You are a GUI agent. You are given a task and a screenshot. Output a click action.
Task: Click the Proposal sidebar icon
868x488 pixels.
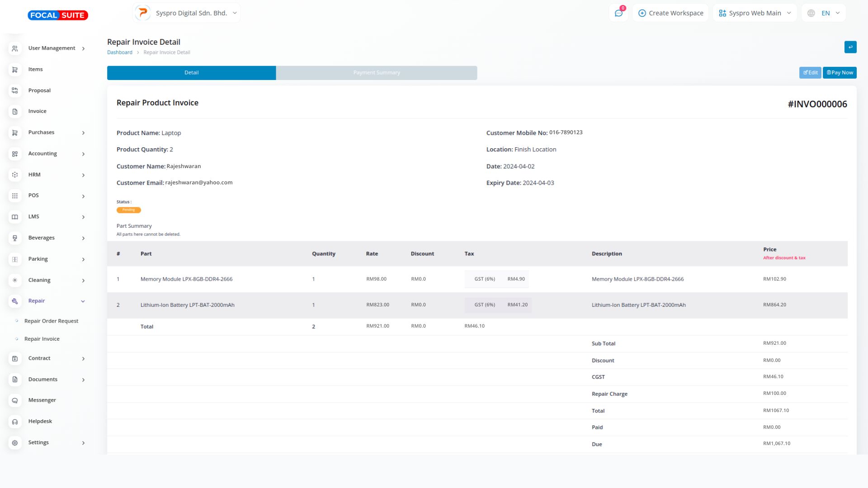(x=15, y=90)
